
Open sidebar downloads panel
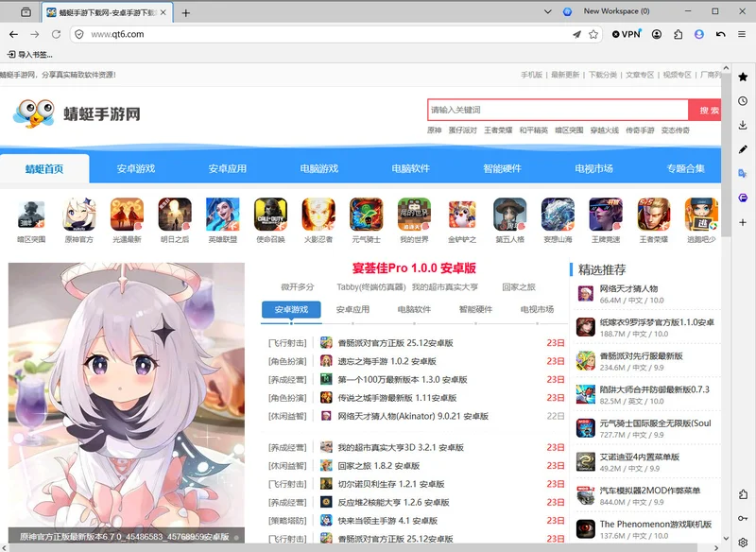coord(743,126)
